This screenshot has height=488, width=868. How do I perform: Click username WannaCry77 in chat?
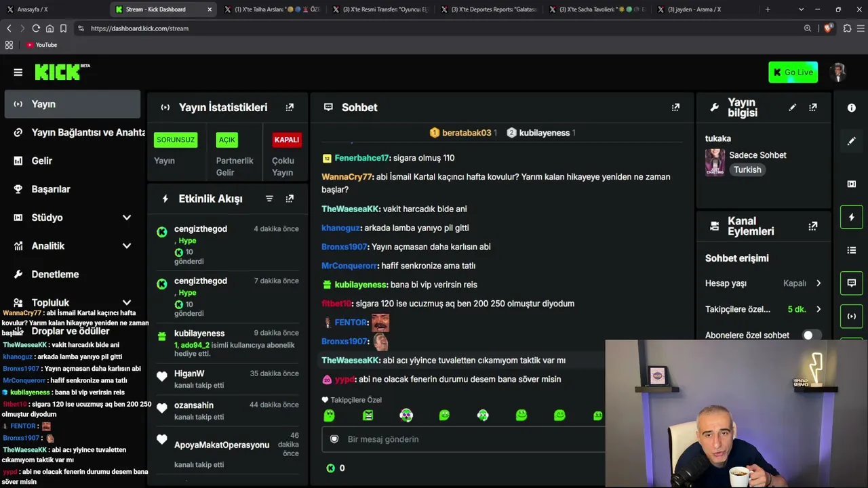[x=347, y=177]
